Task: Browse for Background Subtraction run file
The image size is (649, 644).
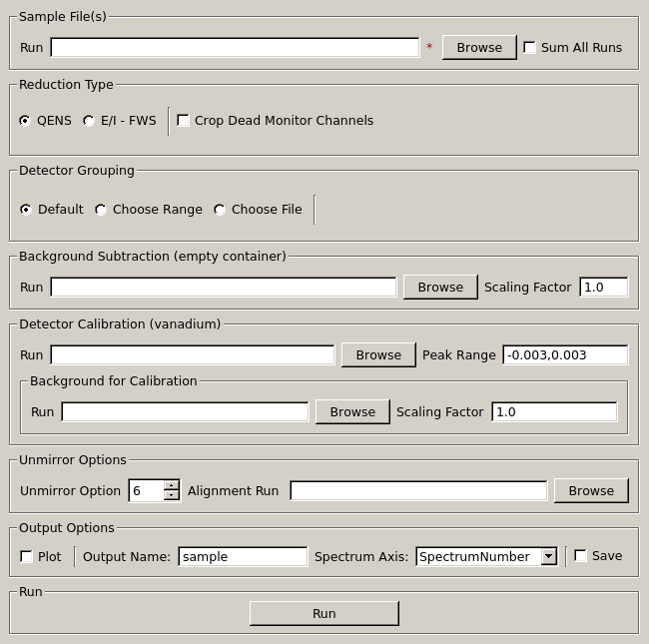Action: pyautogui.click(x=440, y=288)
